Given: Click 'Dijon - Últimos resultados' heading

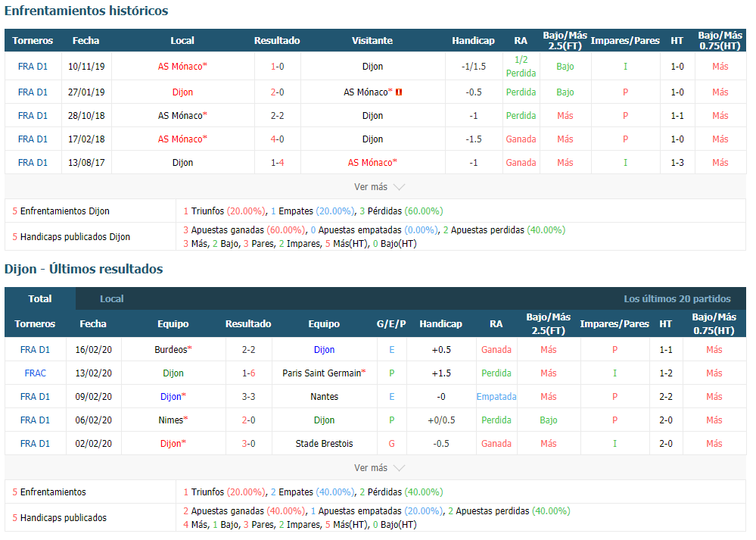Looking at the screenshot, I should tap(83, 269).
